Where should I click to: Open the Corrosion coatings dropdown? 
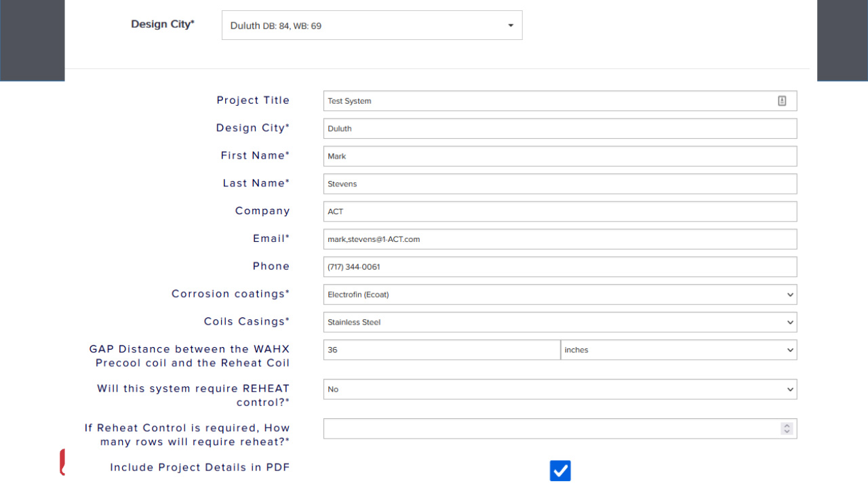[x=560, y=295]
